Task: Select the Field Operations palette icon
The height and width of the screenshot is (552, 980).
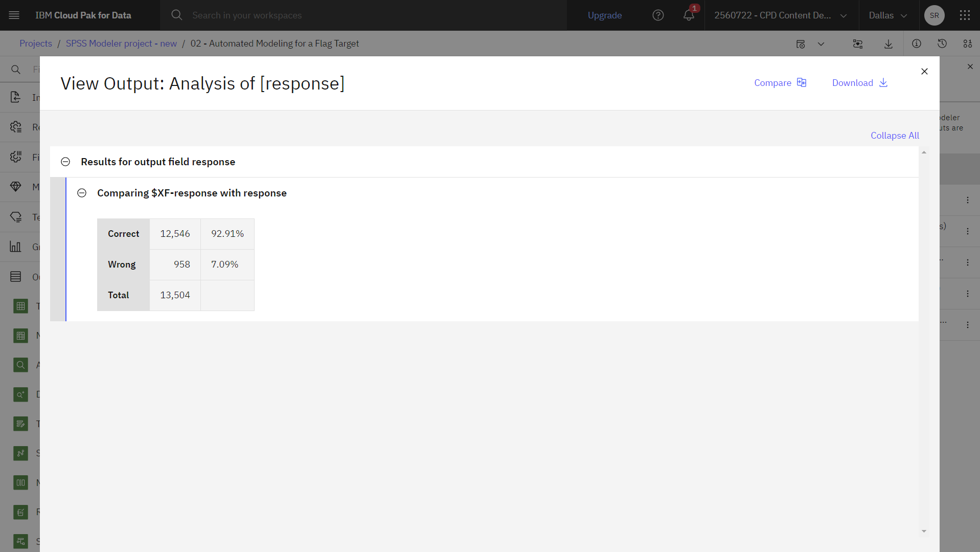Action: (16, 157)
